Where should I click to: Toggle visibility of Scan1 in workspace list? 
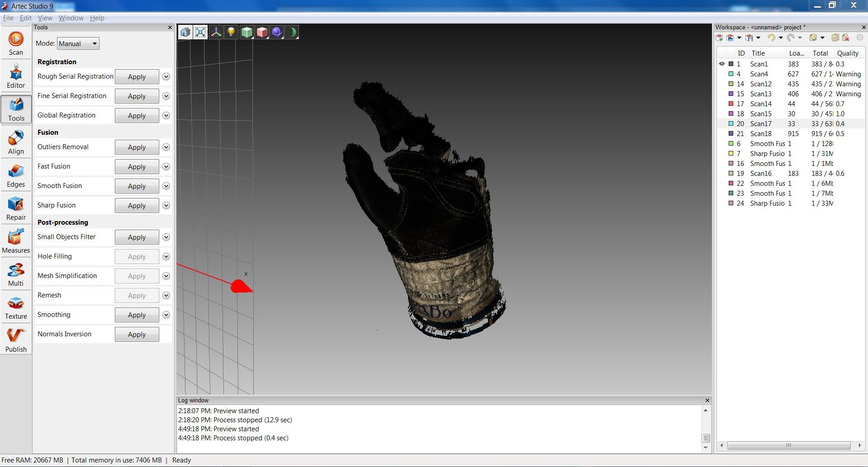722,64
